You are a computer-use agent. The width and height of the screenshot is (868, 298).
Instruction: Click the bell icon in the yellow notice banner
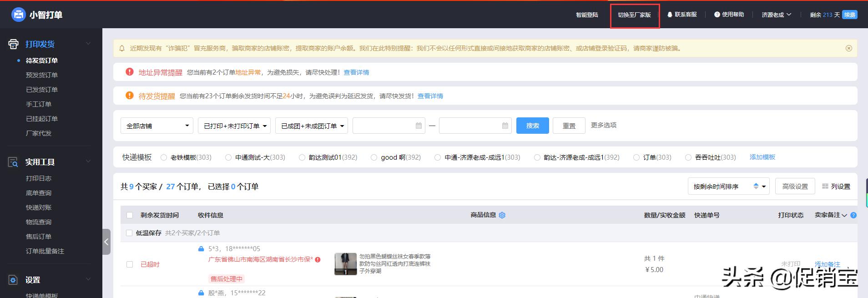tap(122, 48)
